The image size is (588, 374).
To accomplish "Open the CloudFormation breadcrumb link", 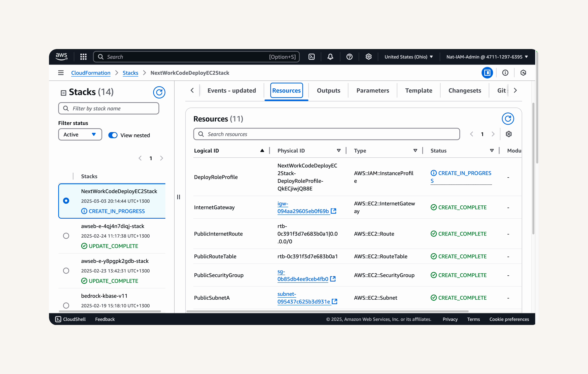I will point(91,73).
